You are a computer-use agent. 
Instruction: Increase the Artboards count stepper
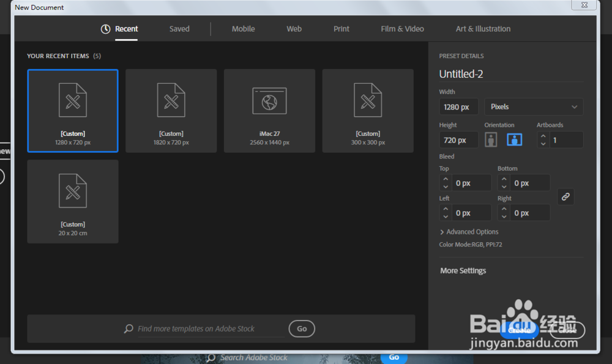coord(543,136)
